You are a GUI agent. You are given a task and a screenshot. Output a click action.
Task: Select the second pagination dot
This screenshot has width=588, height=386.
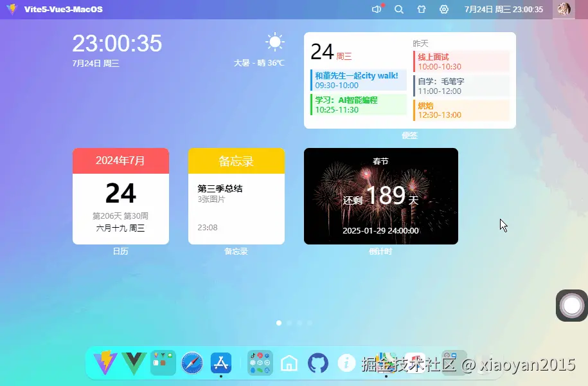click(x=289, y=323)
